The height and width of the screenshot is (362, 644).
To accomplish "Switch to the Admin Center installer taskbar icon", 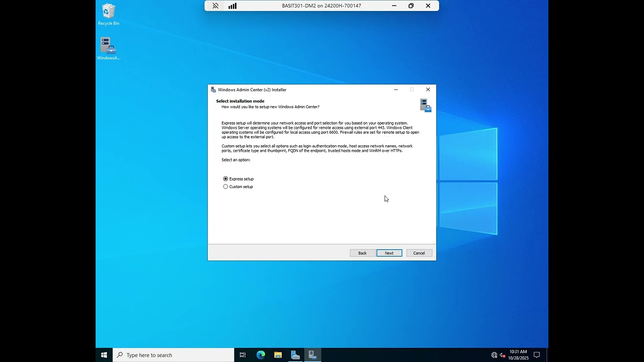I will pos(312,355).
